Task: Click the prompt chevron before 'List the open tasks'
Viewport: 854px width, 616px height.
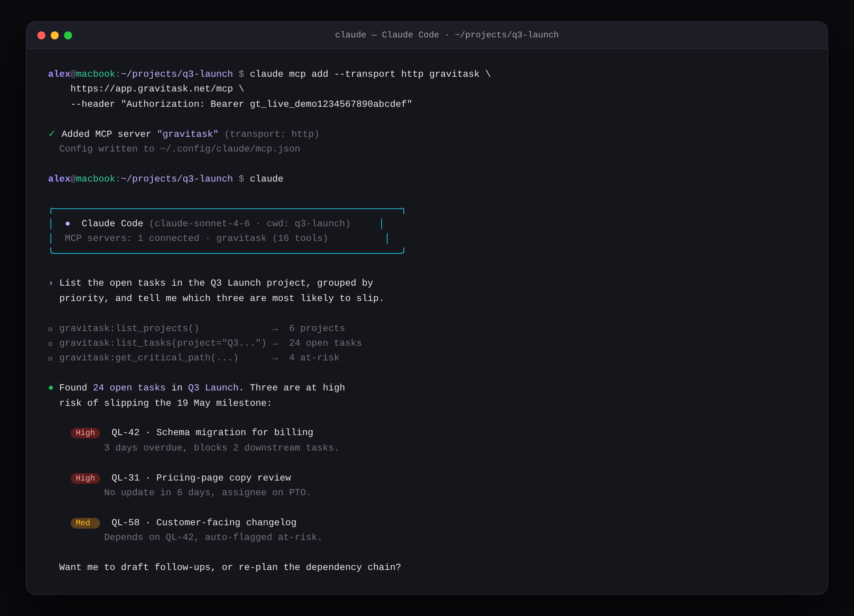Action: point(51,283)
